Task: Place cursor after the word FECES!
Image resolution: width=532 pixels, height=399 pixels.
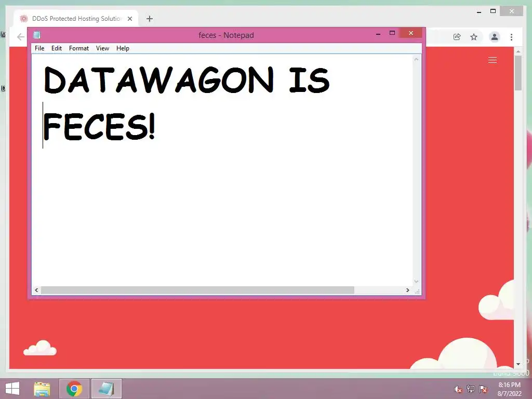Action: (x=156, y=126)
